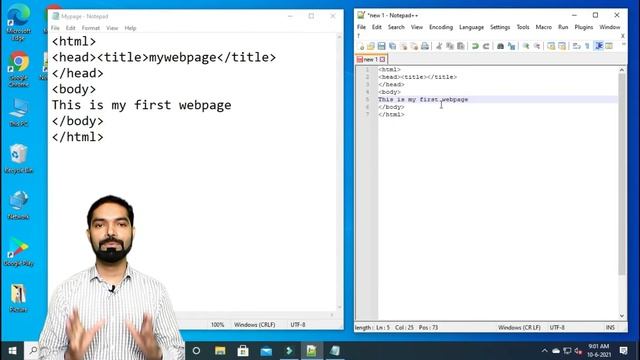This screenshot has height=360, width=640.
Task: Click scroll-down arrow of Notepad++ editor
Action: (622, 316)
